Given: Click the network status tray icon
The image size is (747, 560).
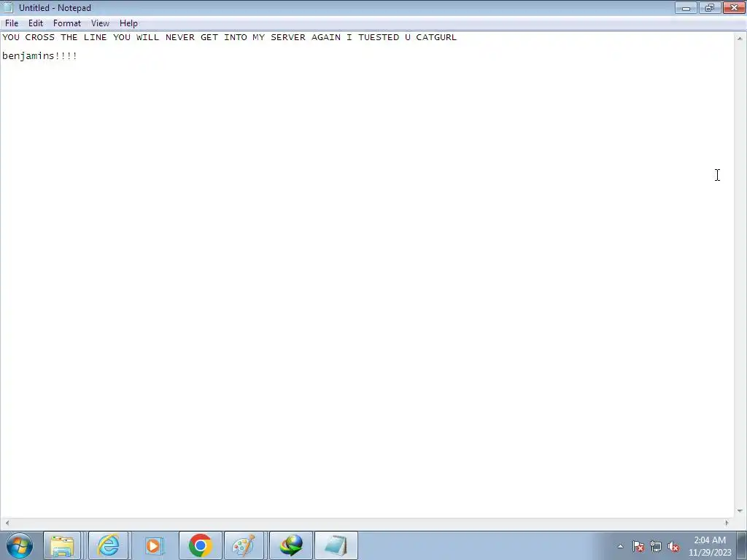Looking at the screenshot, I should 656,547.
